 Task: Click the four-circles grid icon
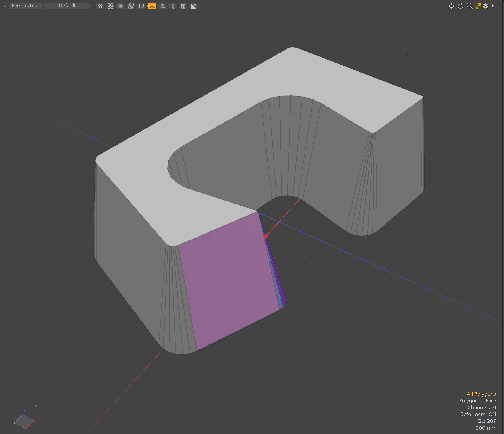(110, 6)
